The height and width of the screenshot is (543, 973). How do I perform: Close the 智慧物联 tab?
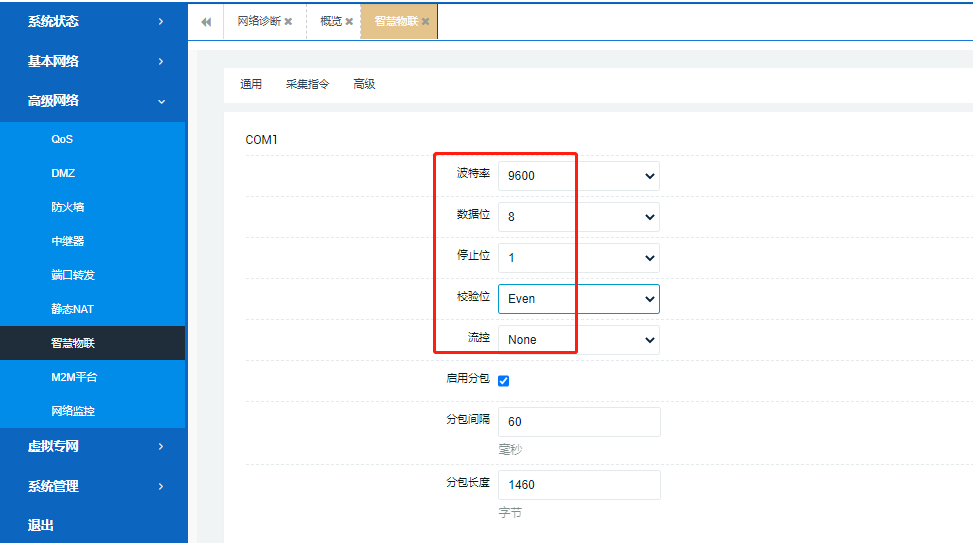coord(425,21)
